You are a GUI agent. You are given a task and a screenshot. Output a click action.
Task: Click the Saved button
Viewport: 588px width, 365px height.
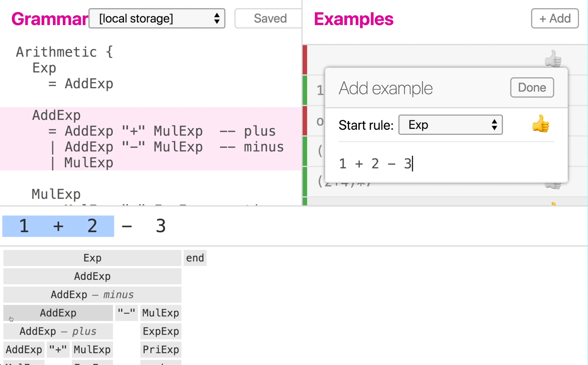pos(269,19)
